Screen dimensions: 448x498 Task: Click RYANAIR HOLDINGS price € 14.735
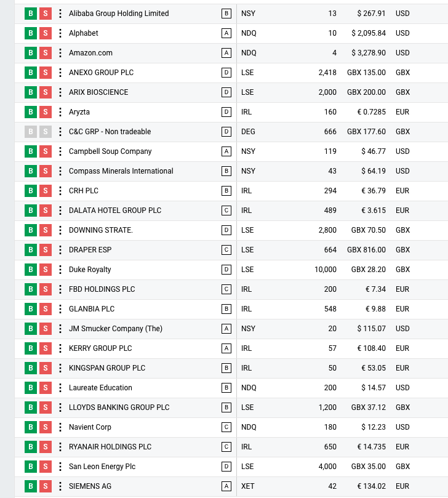click(371, 446)
